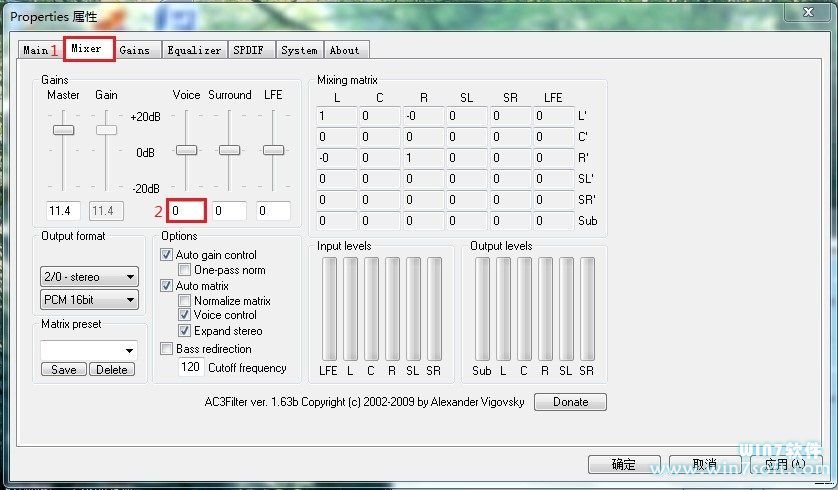Click the Voice gain slider handle
The width and height of the screenshot is (838, 490).
point(186,150)
